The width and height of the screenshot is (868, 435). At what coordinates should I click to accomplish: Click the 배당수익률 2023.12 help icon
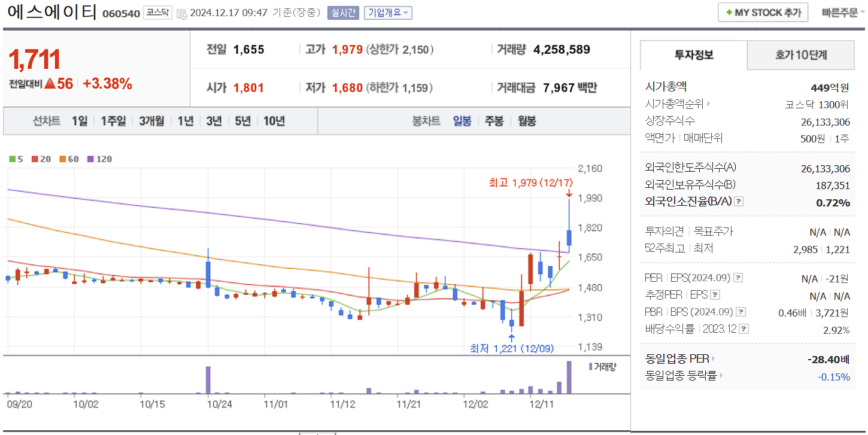(x=743, y=329)
